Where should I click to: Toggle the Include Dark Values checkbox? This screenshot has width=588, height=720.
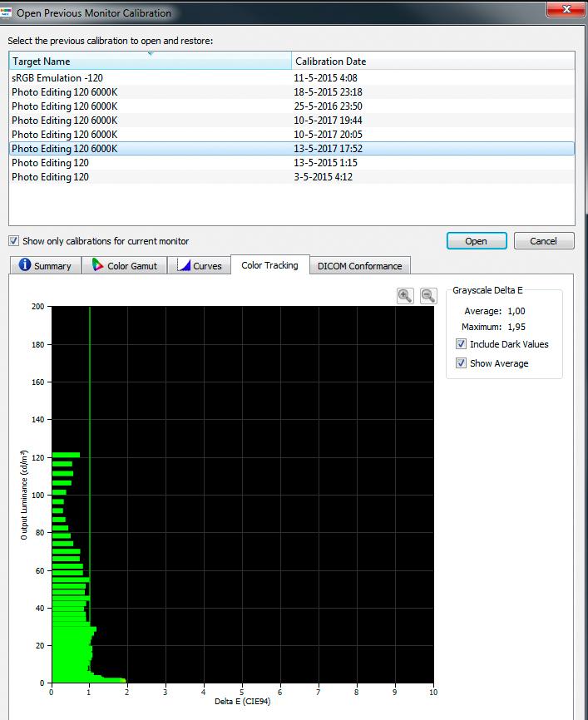tap(461, 344)
